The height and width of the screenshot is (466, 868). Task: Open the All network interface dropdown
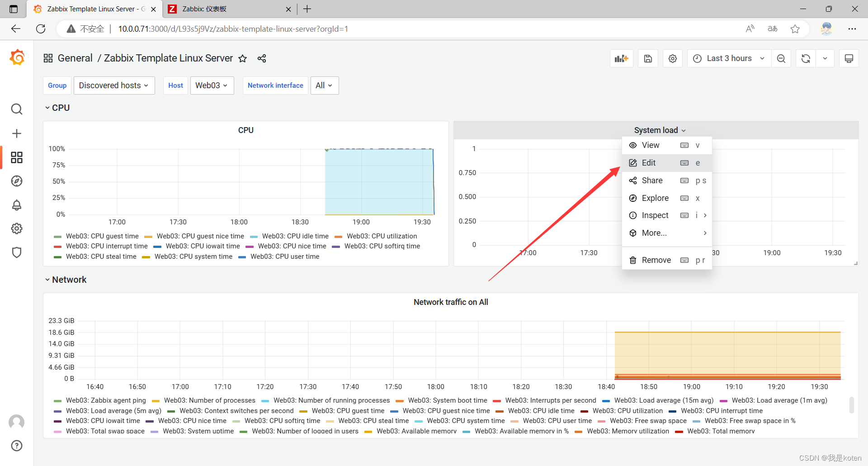(x=324, y=86)
